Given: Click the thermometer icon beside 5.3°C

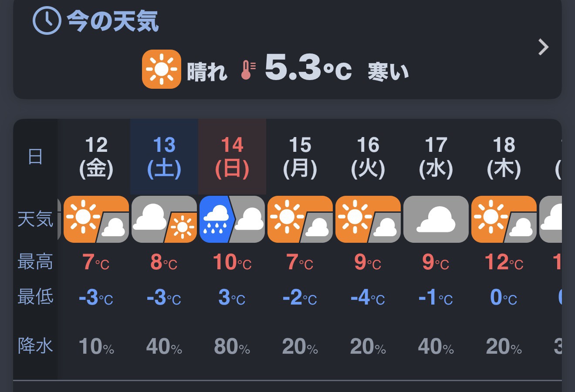Looking at the screenshot, I should tap(248, 70).
